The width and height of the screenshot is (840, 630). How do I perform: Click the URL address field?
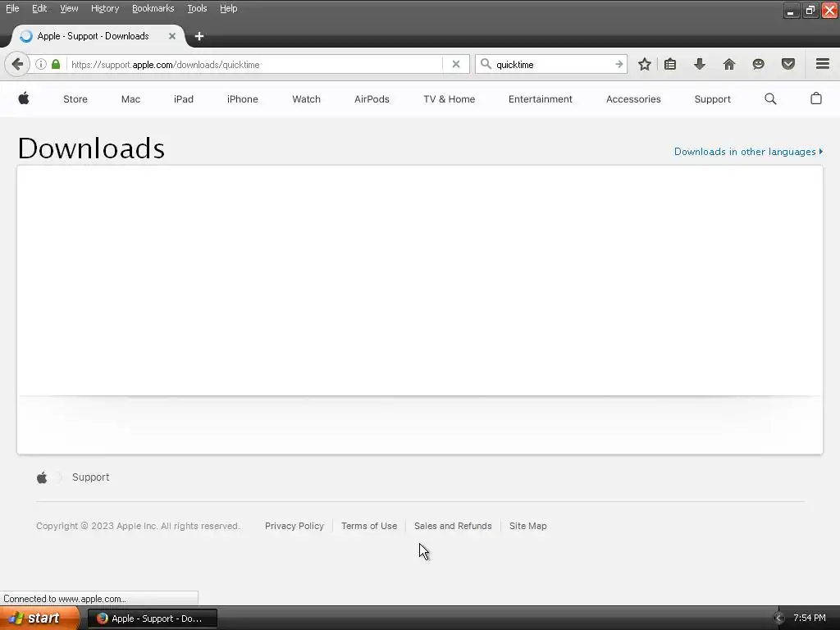[x=255, y=64]
